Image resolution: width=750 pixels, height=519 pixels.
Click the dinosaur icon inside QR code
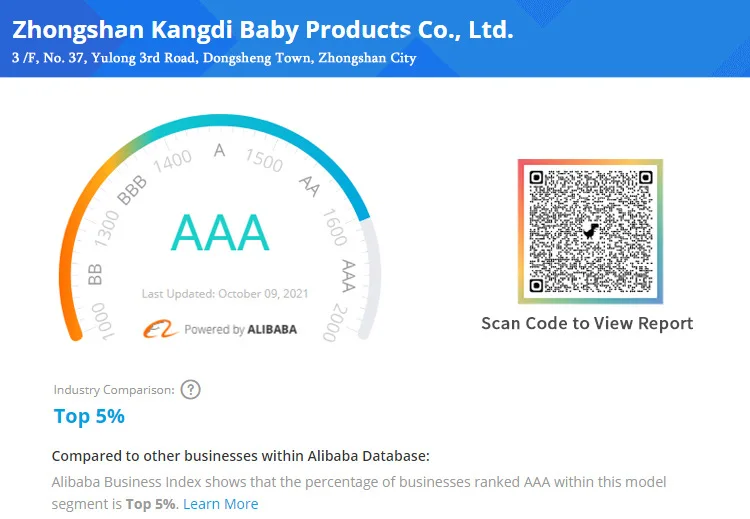592,231
